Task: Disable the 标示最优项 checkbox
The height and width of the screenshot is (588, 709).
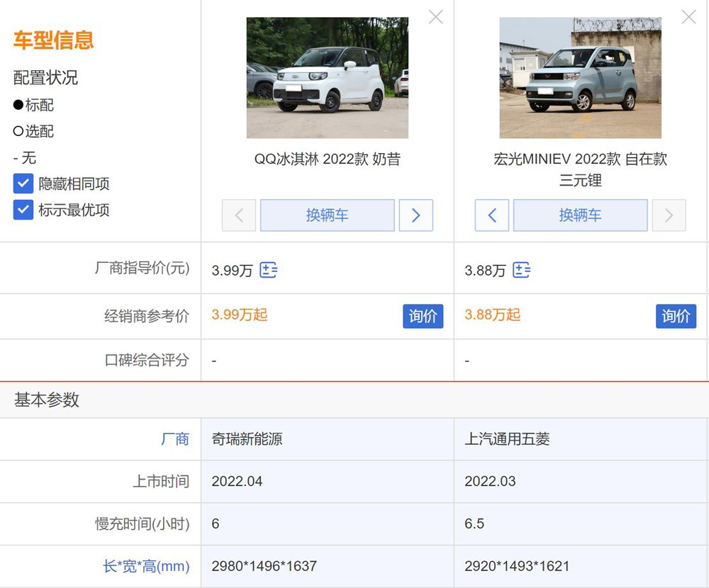Action: 22,209
